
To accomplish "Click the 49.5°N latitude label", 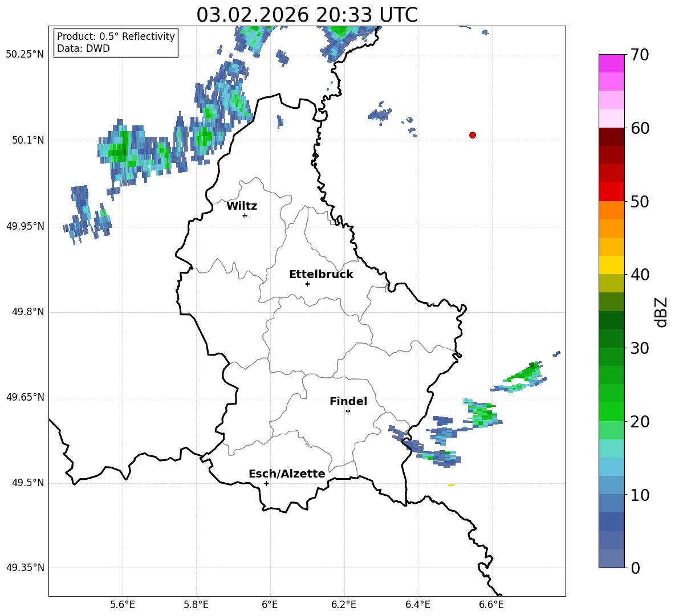I will click(28, 483).
